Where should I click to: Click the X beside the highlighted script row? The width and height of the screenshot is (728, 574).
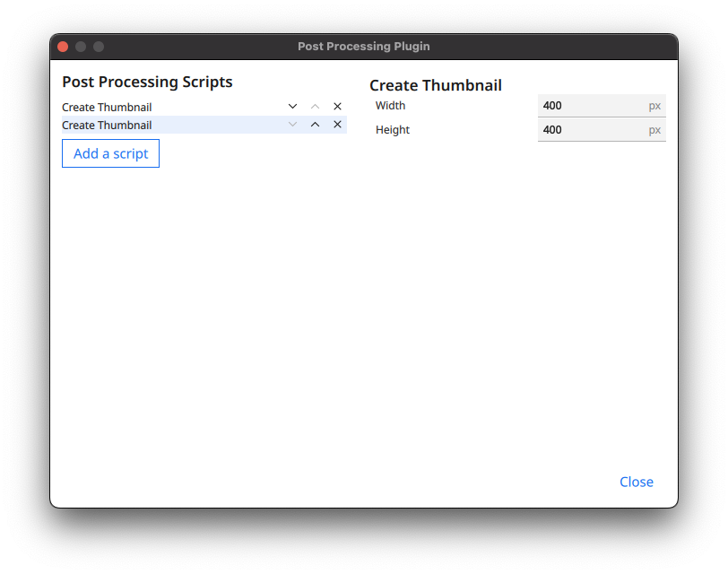(x=337, y=125)
